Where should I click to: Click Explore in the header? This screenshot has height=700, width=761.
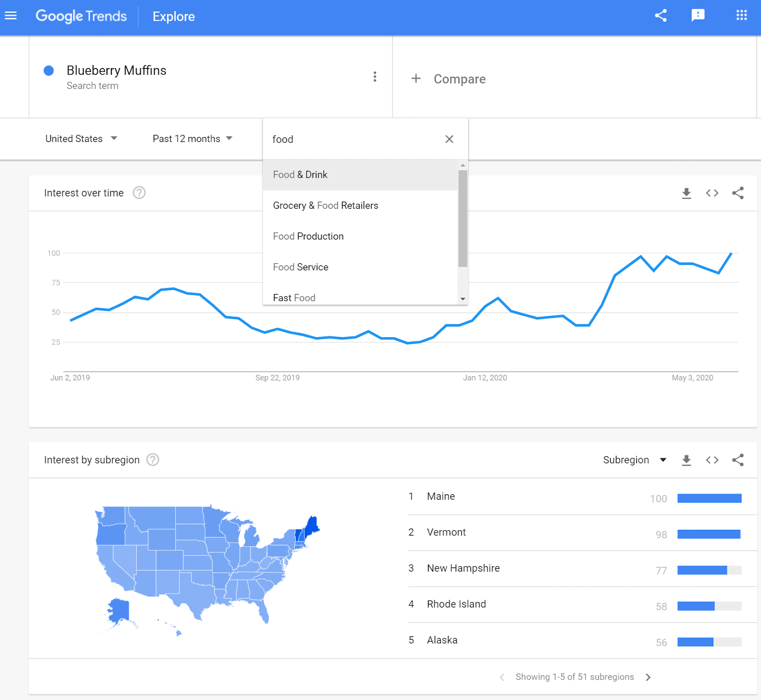(173, 16)
